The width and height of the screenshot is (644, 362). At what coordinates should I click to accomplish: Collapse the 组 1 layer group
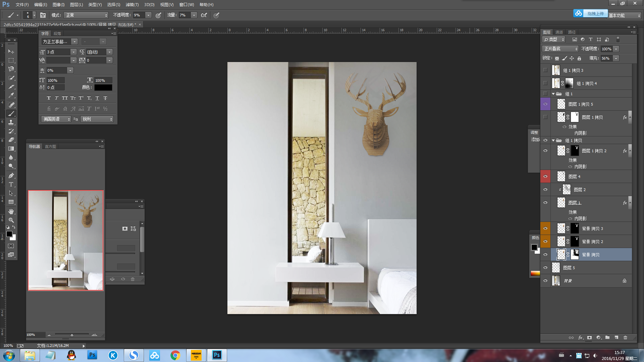point(553,94)
